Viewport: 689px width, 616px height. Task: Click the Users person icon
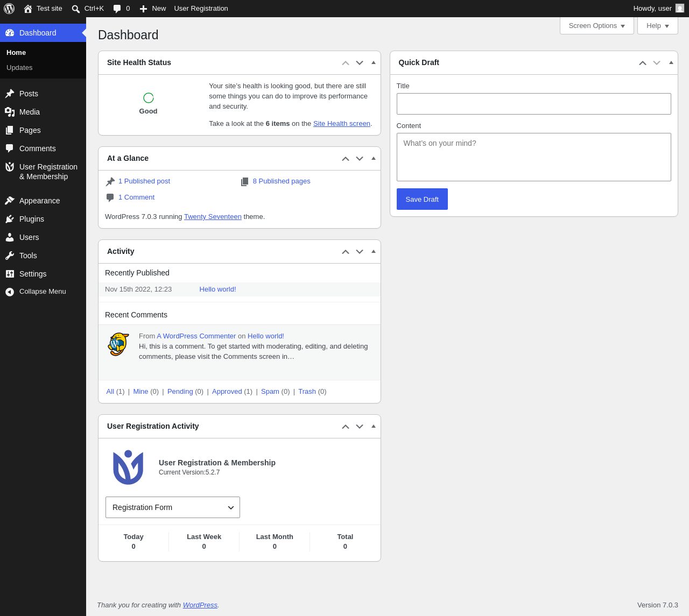click(10, 237)
